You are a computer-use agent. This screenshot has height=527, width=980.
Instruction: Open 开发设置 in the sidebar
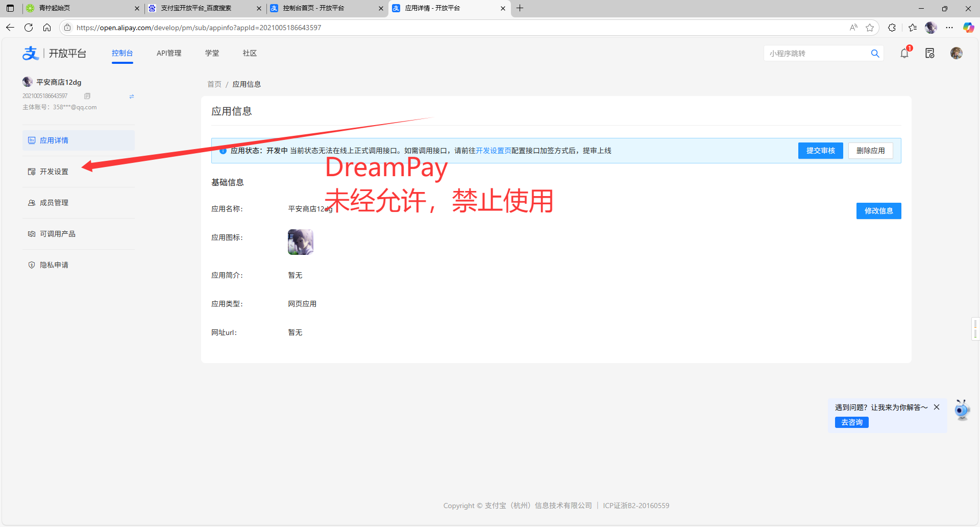(54, 172)
